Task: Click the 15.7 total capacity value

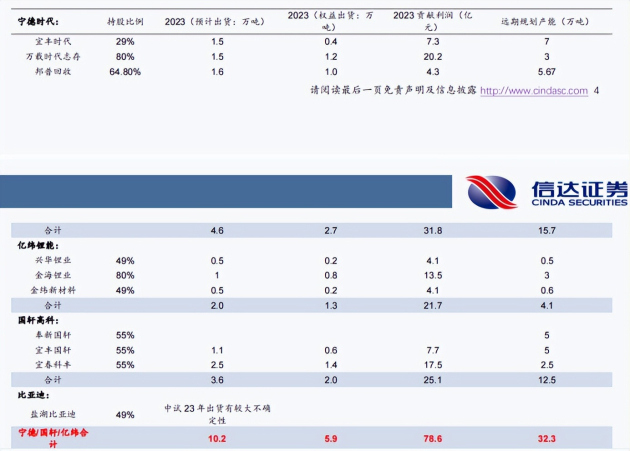Action: (547, 231)
